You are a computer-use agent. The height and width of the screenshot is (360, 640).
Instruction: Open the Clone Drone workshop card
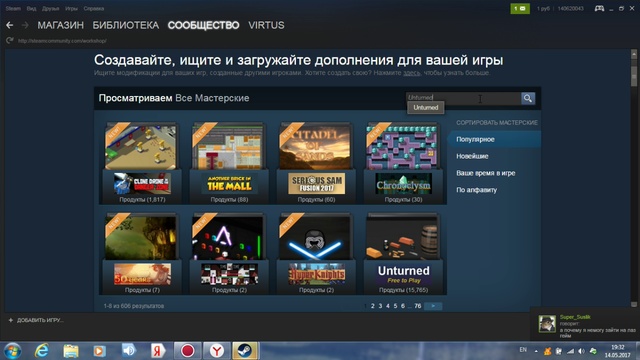141,163
